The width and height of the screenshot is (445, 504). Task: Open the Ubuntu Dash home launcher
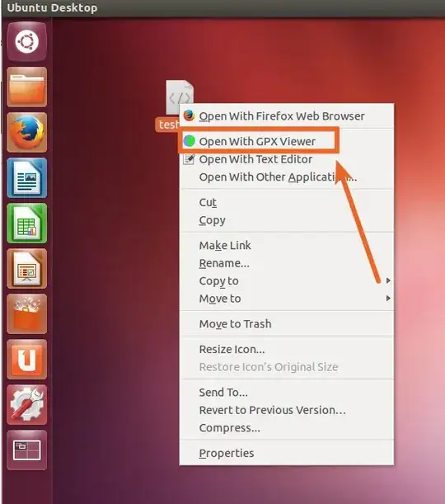tap(27, 41)
